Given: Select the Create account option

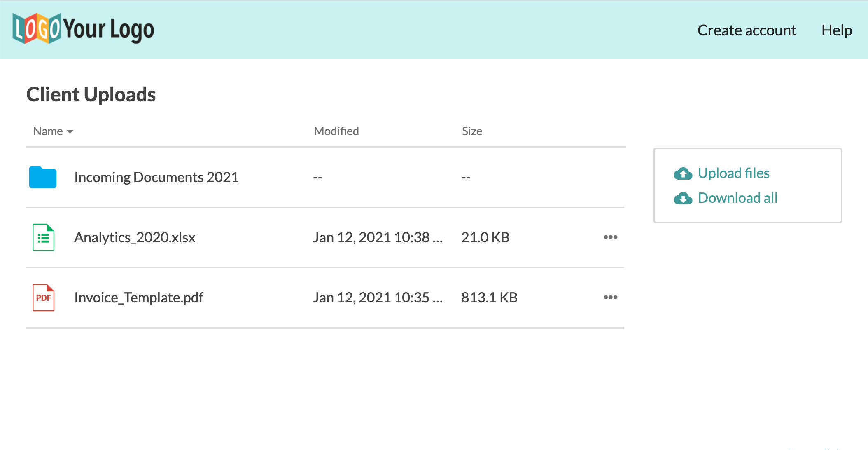Looking at the screenshot, I should tap(747, 30).
